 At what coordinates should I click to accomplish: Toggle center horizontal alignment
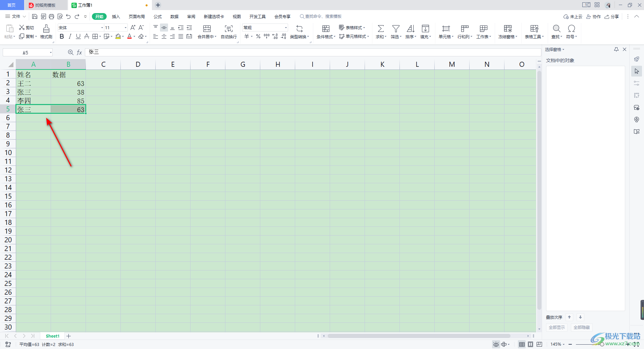point(164,36)
